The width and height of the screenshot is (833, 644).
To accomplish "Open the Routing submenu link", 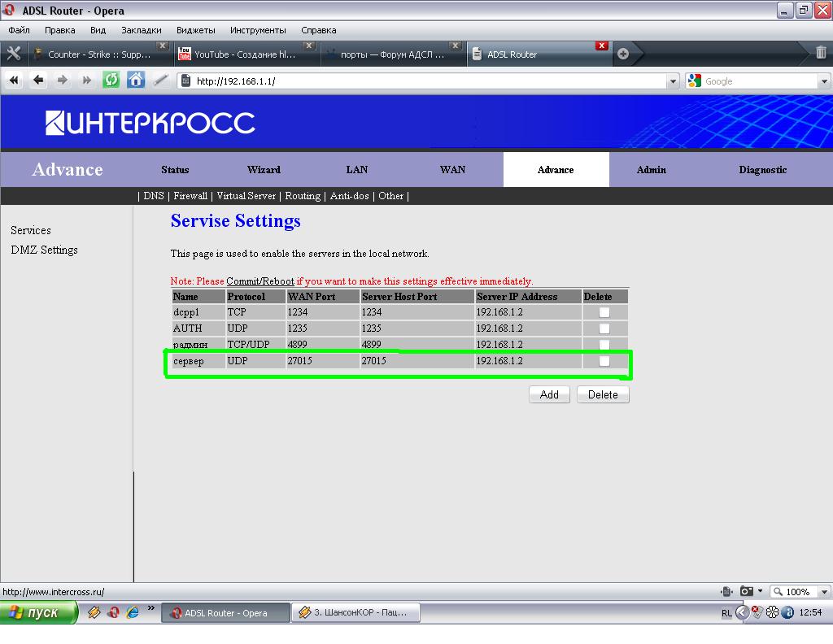I will click(303, 196).
